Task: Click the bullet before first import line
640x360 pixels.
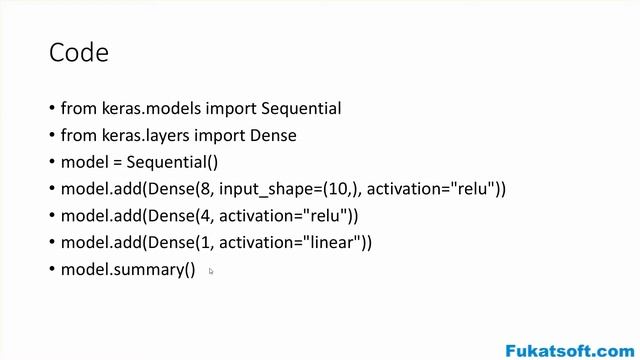Action: (x=52, y=108)
